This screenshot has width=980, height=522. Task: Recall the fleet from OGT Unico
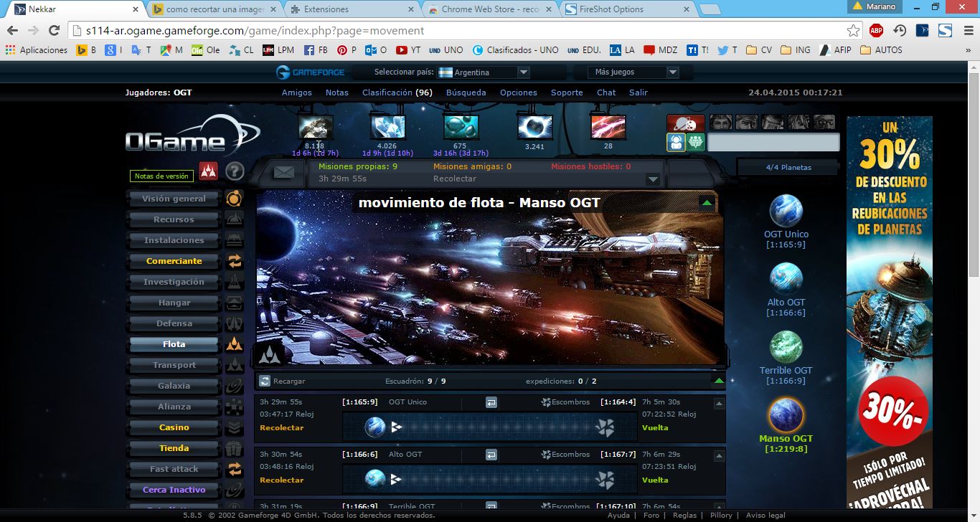pyautogui.click(x=491, y=402)
